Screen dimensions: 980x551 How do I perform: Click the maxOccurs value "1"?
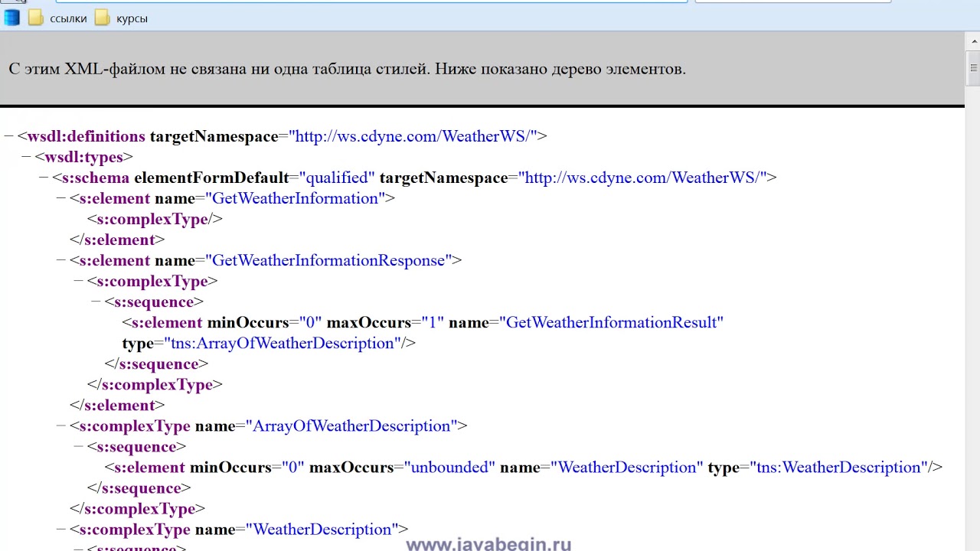[x=431, y=322]
